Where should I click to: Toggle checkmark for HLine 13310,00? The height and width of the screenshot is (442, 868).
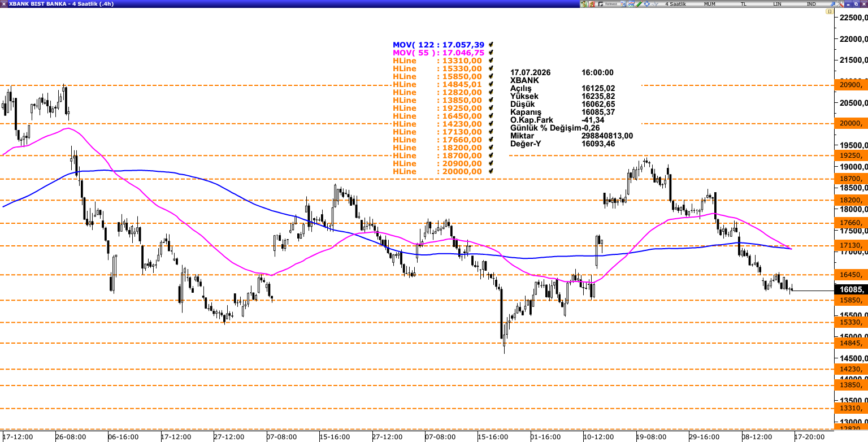(491, 60)
